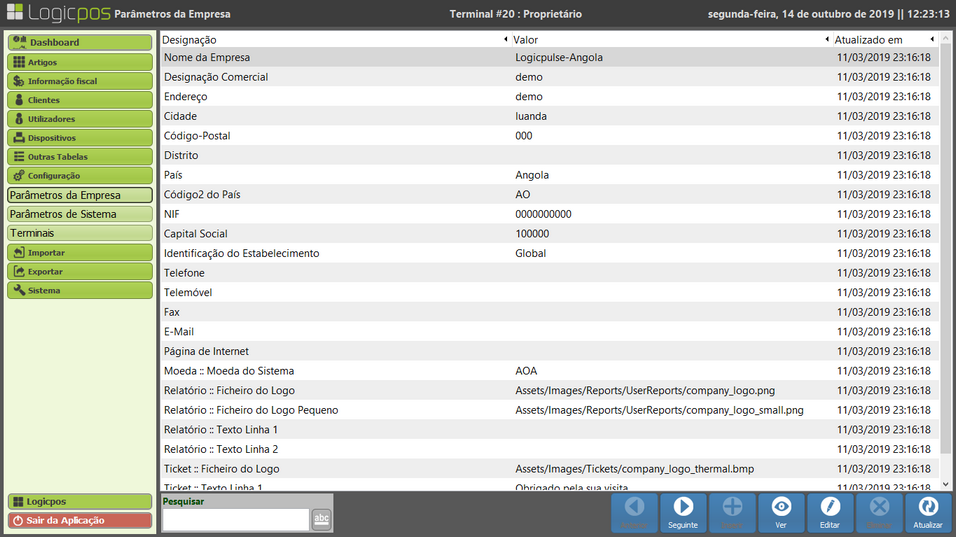The height and width of the screenshot is (537, 956).
Task: Click the Editar pencil button
Action: pyautogui.click(x=830, y=512)
